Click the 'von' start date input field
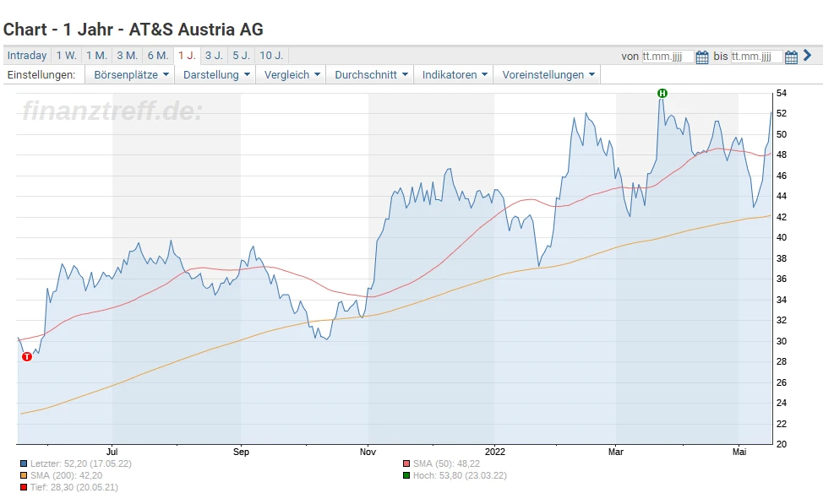The image size is (834, 504). point(668,57)
